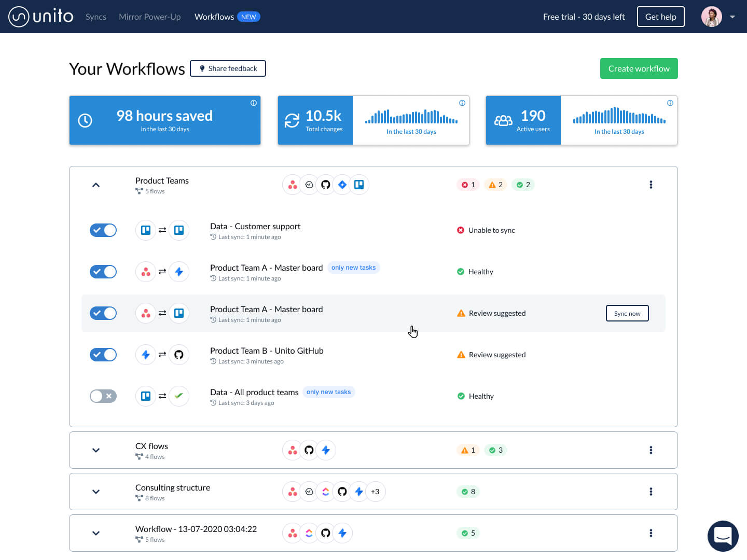Screen dimensions: 747x560
Task: Click the Create workflow button
Action: (x=639, y=68)
